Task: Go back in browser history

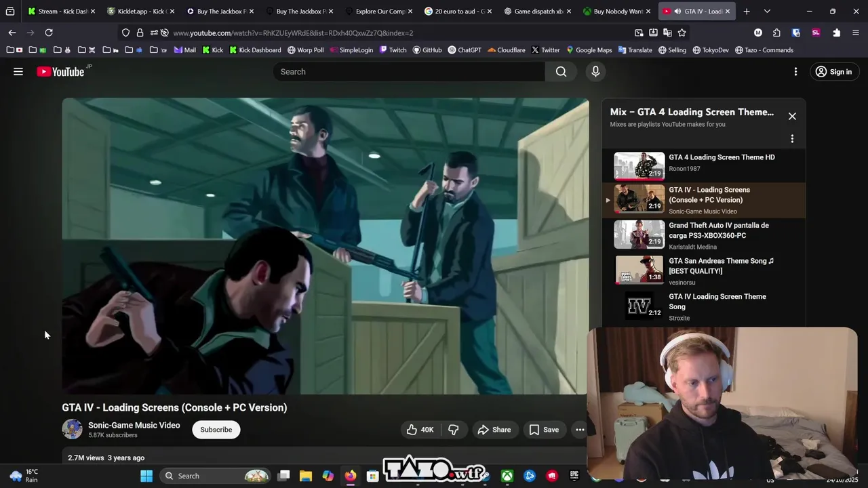Action: point(12,33)
